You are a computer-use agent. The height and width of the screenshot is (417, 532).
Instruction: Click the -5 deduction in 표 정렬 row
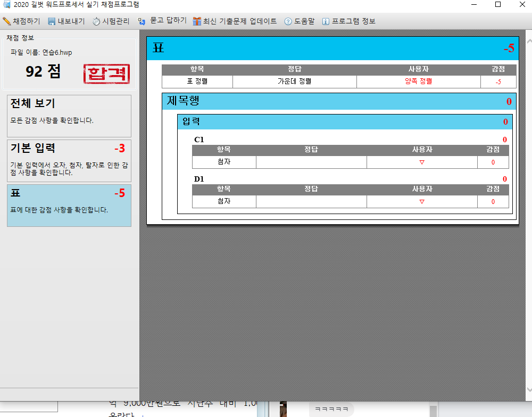click(498, 82)
